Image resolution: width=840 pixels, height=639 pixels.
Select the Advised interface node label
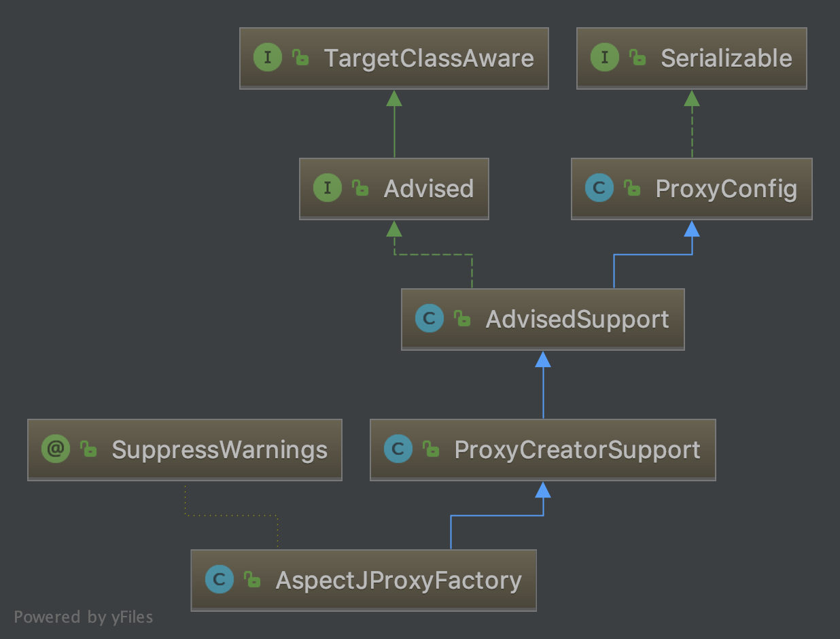[x=428, y=188]
